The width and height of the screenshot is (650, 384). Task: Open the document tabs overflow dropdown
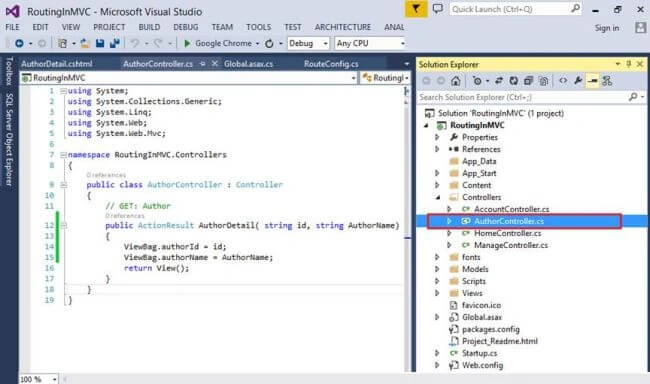coord(407,64)
